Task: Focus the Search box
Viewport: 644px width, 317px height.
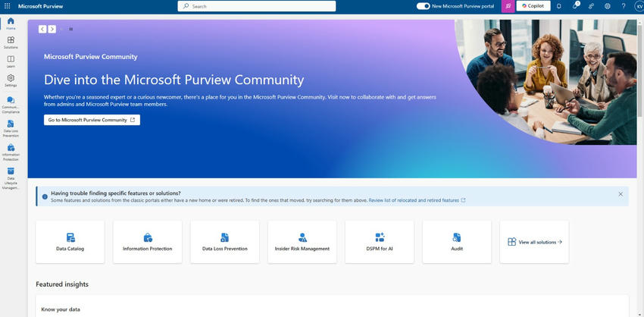Action: [257, 6]
